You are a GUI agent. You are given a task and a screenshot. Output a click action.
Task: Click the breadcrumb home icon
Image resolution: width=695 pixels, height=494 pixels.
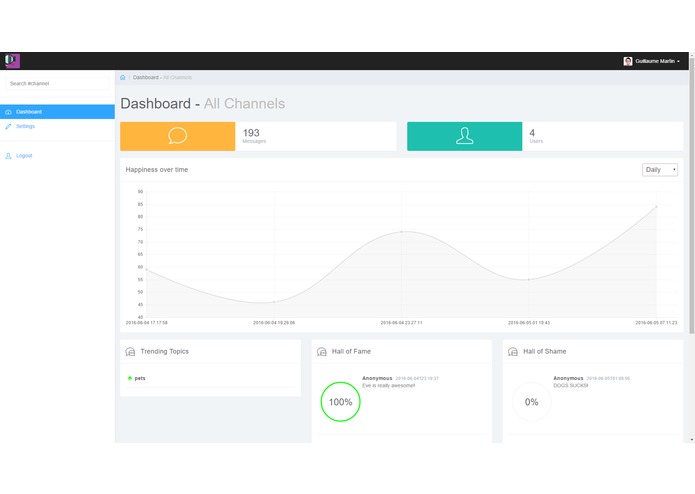click(123, 77)
